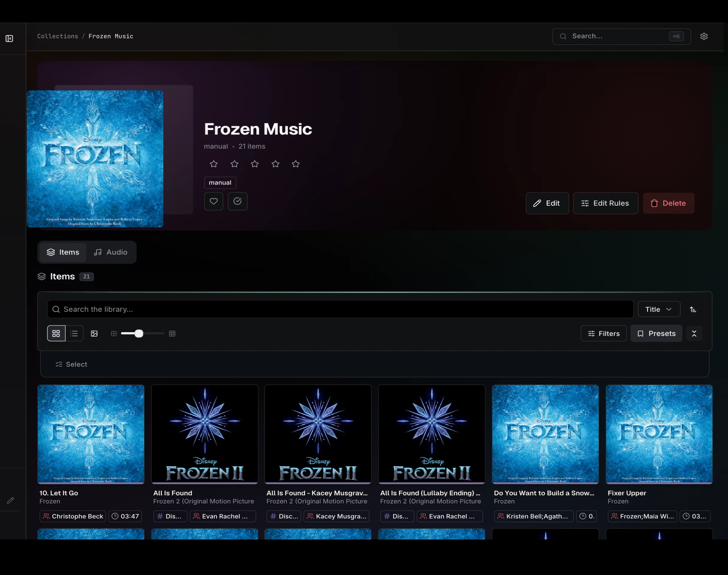Screen dimensions: 728x575
Task: Click the ⌘K shortcut hint
Action: coord(676,36)
